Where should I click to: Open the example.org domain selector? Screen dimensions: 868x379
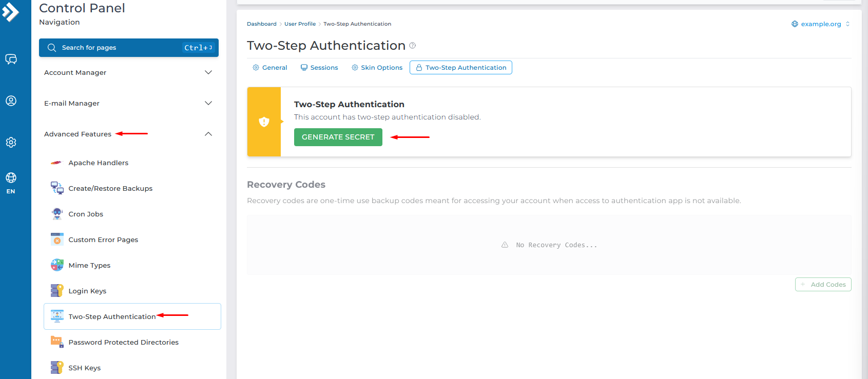coord(820,24)
